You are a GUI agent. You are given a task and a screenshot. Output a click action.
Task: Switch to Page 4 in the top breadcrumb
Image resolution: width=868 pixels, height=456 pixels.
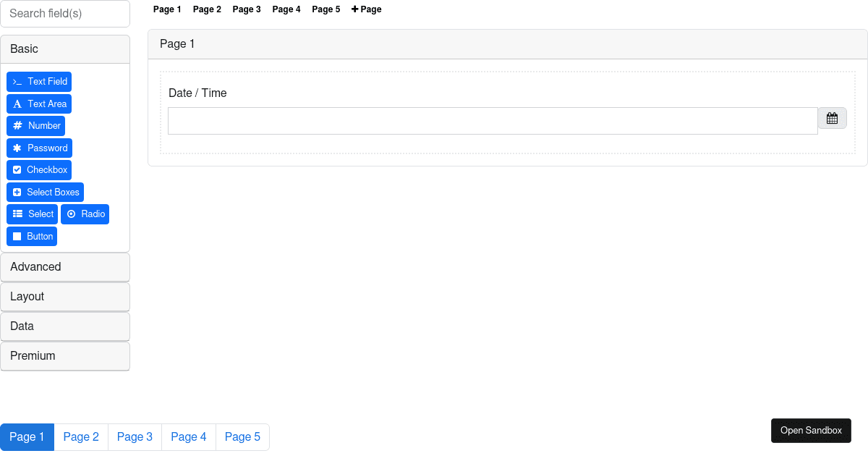[286, 9]
